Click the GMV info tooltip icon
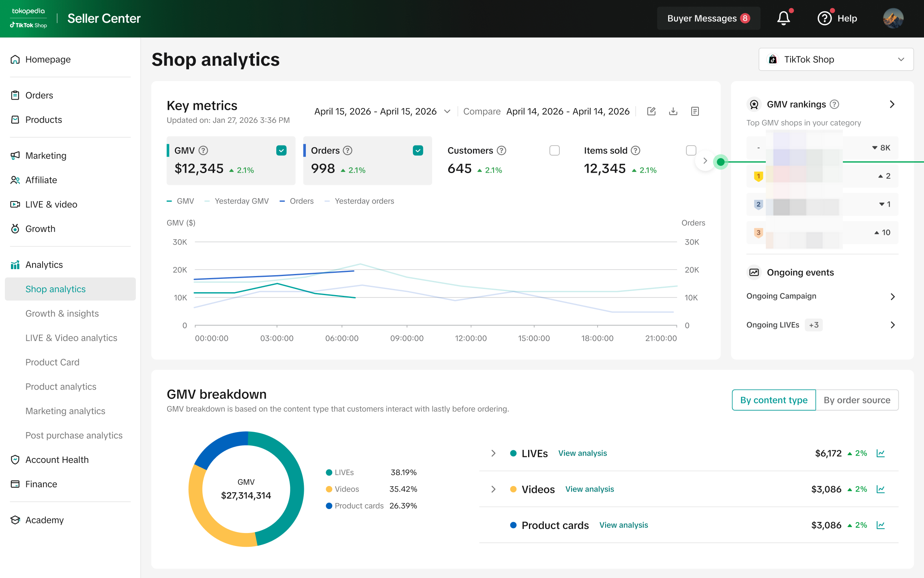The width and height of the screenshot is (924, 578). (x=204, y=150)
